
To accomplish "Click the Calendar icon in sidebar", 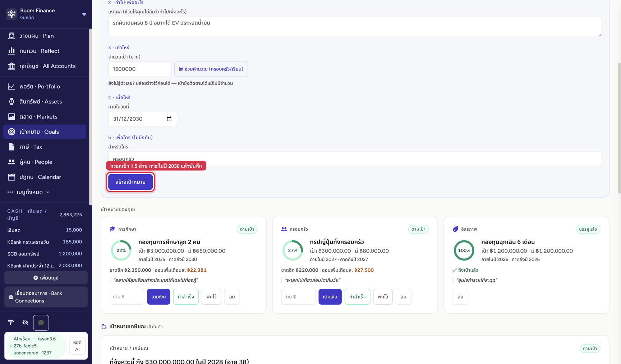I will (11, 177).
